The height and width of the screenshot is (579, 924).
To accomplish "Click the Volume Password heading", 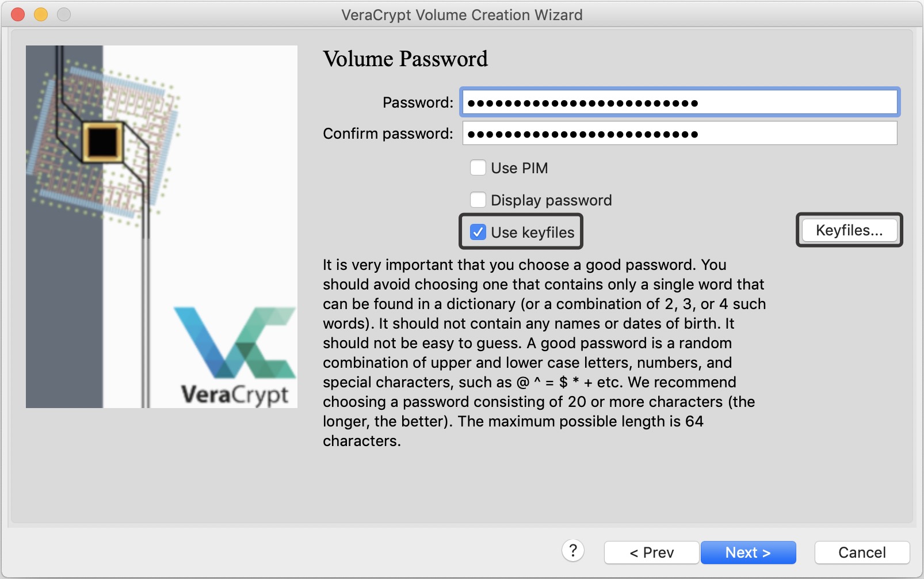I will coord(405,59).
